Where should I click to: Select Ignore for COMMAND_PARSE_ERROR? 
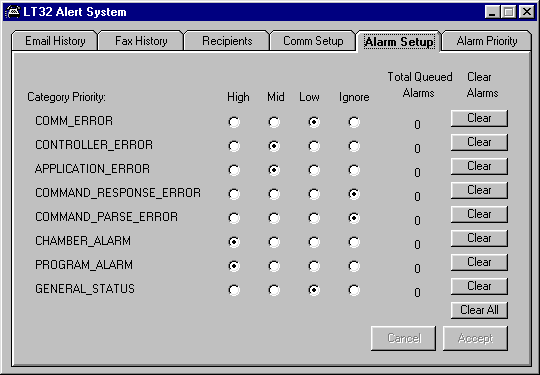[x=354, y=218]
